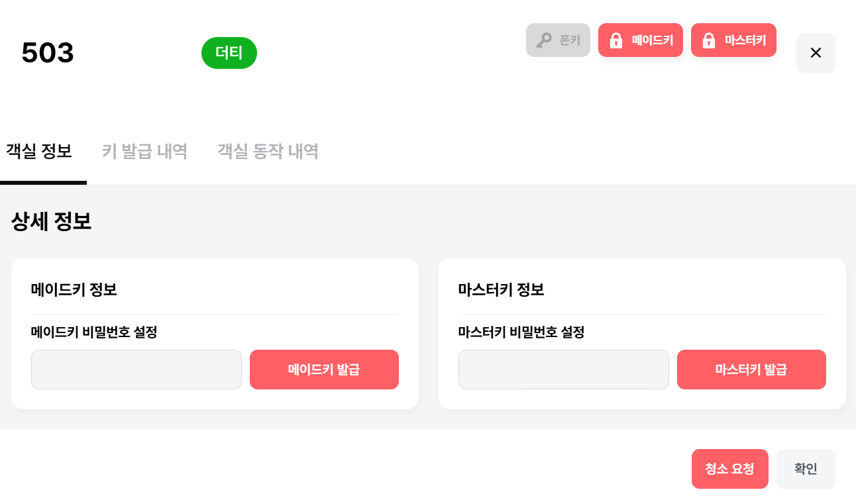Open the 키 발급 내역 tab

point(144,151)
